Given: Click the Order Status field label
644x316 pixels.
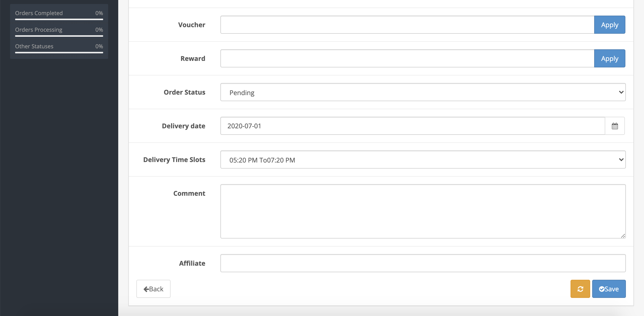Looking at the screenshot, I should tap(184, 92).
